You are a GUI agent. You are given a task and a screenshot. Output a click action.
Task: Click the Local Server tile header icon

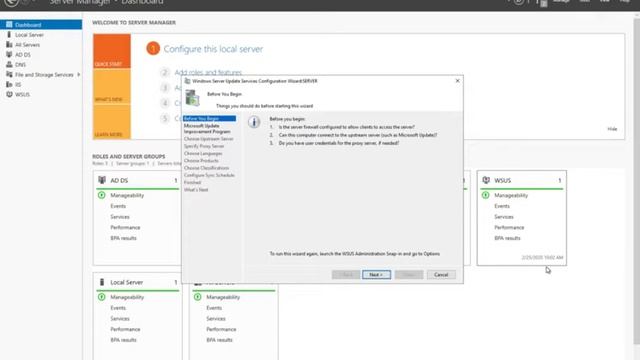102,282
